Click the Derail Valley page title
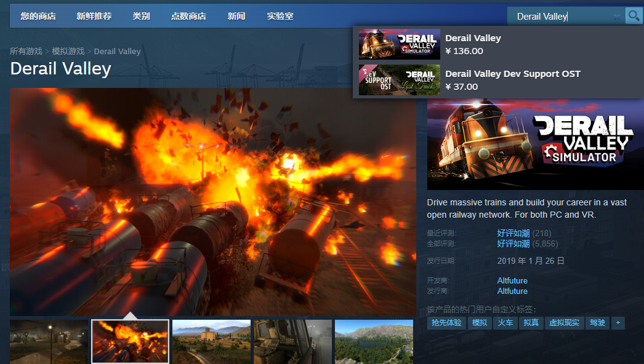The height and width of the screenshot is (364, 644). click(x=61, y=68)
